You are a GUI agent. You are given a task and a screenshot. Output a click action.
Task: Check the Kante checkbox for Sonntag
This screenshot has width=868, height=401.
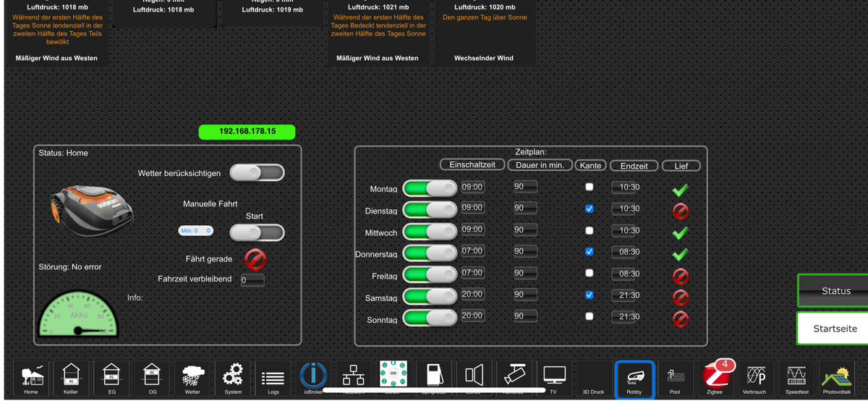coord(590,316)
